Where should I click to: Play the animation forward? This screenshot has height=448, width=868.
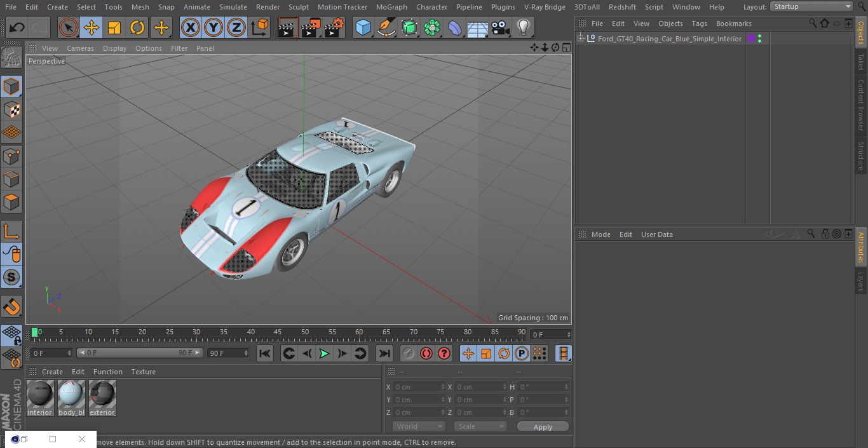324,353
